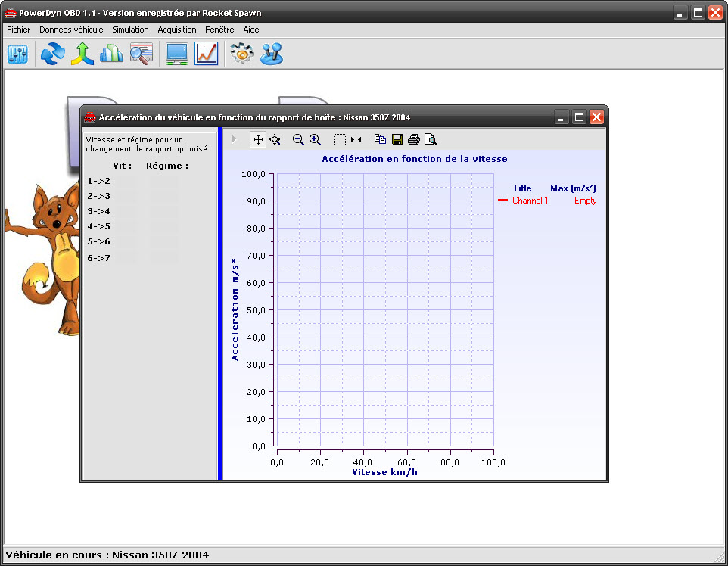
Task: Open the Simulation menu
Action: pyautogui.click(x=130, y=30)
